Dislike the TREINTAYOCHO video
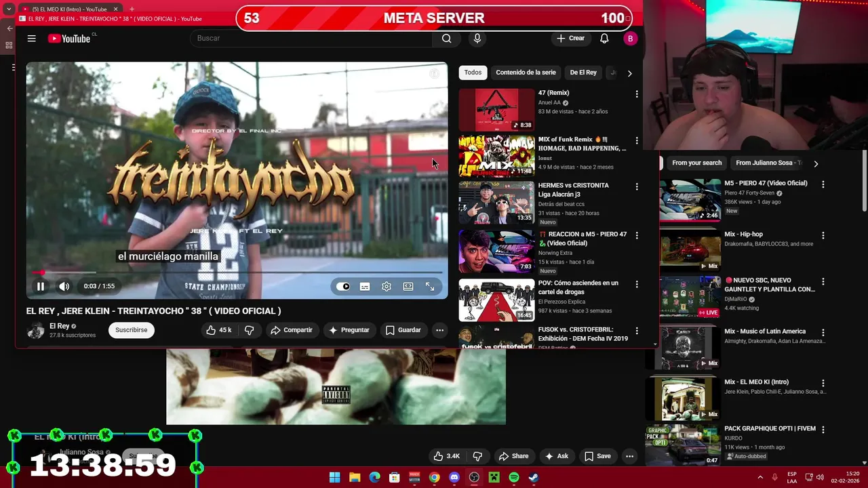 click(249, 330)
